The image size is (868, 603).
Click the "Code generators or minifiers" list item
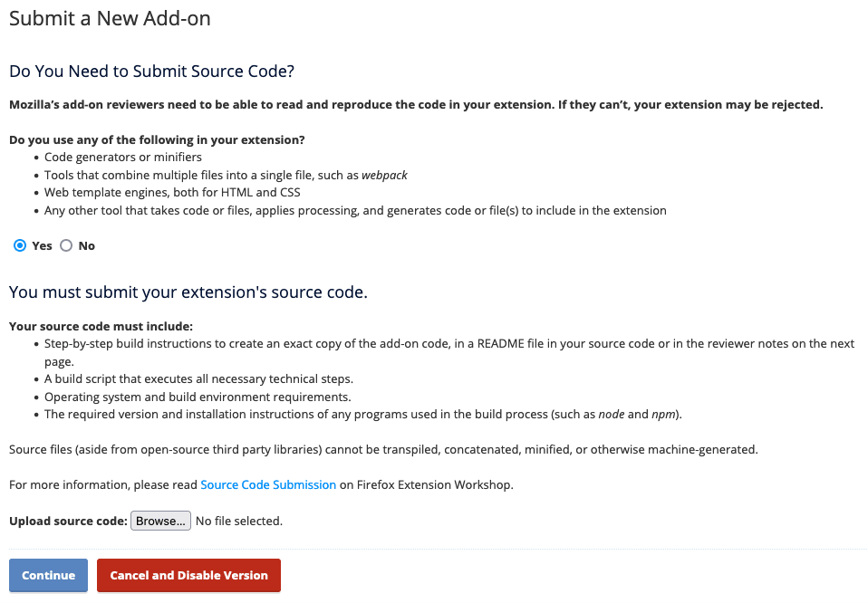click(122, 157)
